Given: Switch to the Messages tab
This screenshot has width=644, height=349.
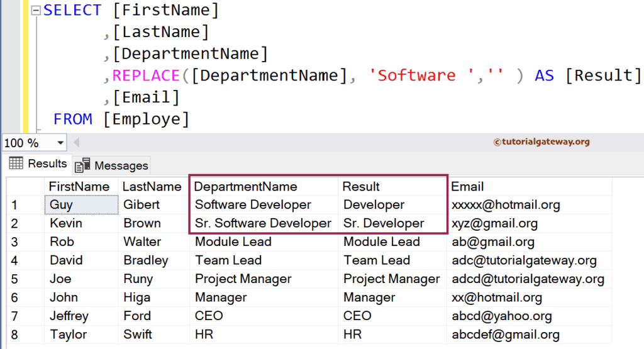Looking at the screenshot, I should point(112,165).
